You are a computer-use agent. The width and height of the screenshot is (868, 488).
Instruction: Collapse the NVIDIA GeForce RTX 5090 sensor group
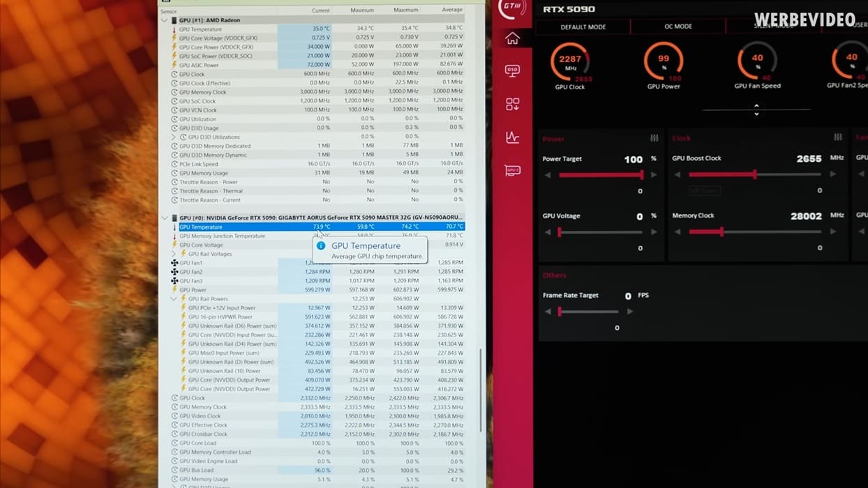point(165,218)
